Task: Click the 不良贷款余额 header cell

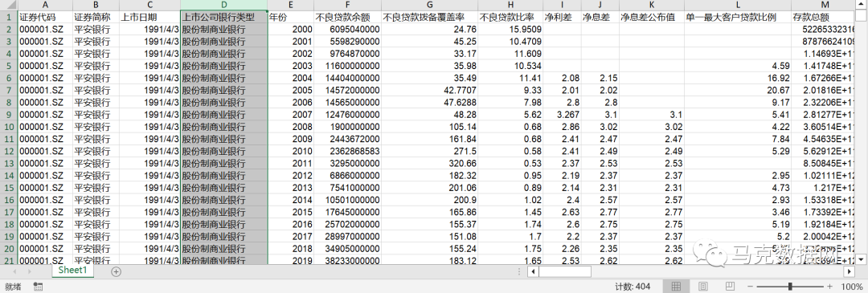Action: coord(348,17)
